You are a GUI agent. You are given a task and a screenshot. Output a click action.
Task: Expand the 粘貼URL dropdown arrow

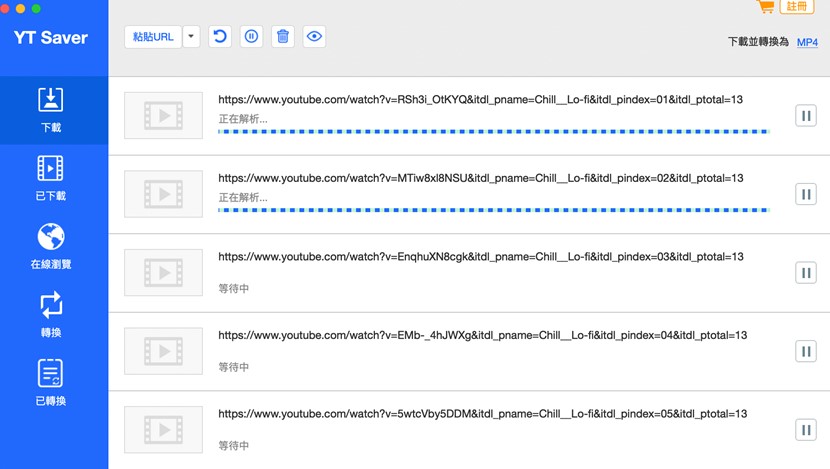pos(191,37)
